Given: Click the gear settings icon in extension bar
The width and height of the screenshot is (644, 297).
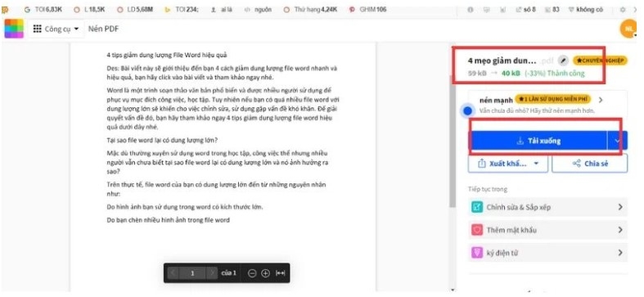Looking at the screenshot, I should (623, 10).
